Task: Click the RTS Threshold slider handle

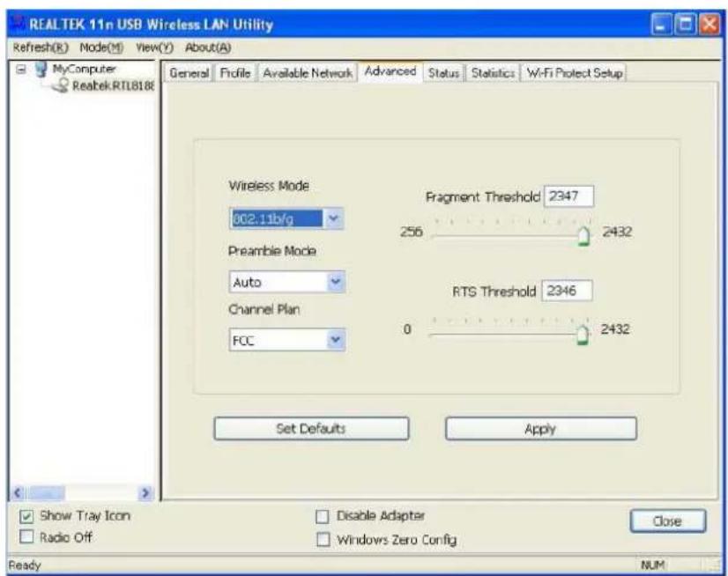Action: (x=582, y=335)
